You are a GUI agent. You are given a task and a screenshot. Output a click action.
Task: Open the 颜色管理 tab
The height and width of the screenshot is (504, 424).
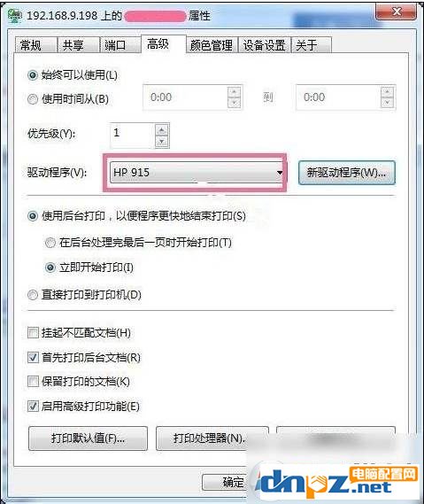[x=212, y=45]
